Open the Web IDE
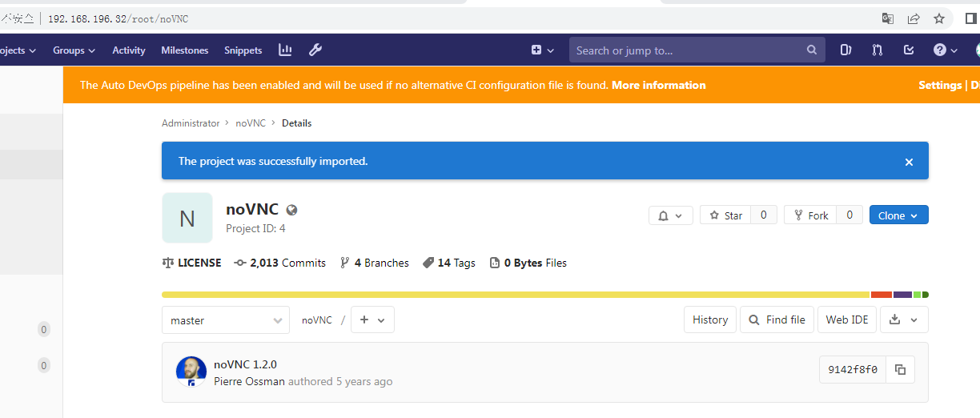The height and width of the screenshot is (418, 980). point(847,320)
